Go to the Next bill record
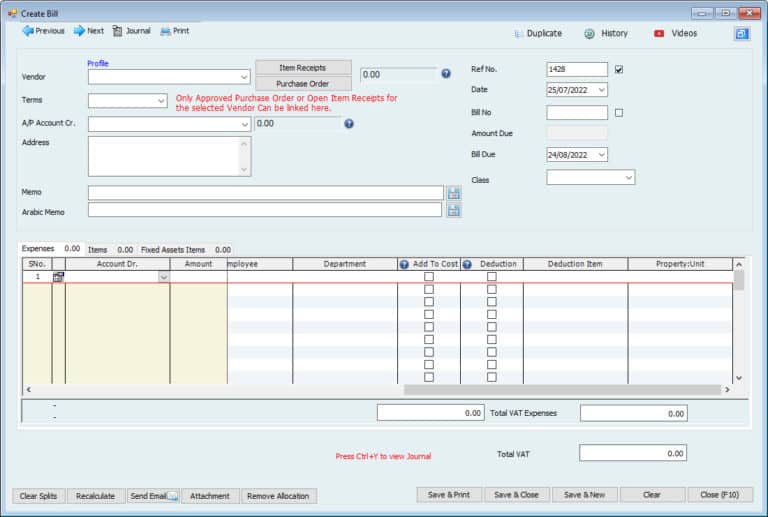This screenshot has height=517, width=768. point(79,31)
